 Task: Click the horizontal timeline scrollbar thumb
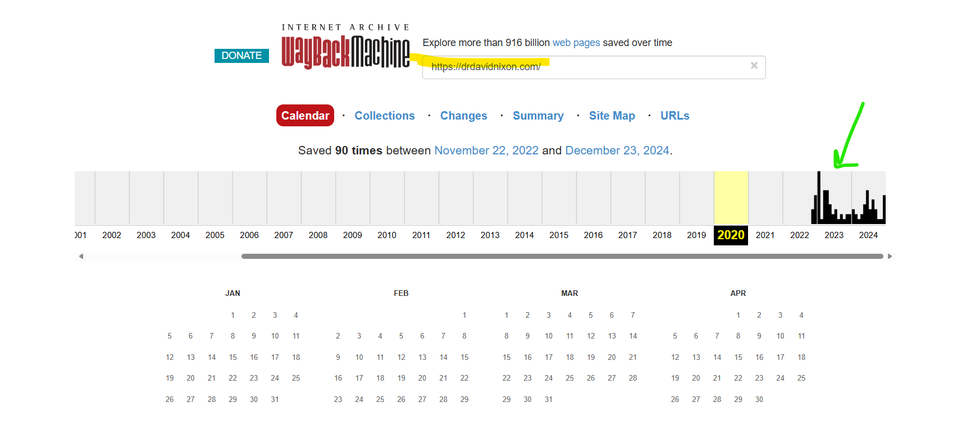point(562,257)
